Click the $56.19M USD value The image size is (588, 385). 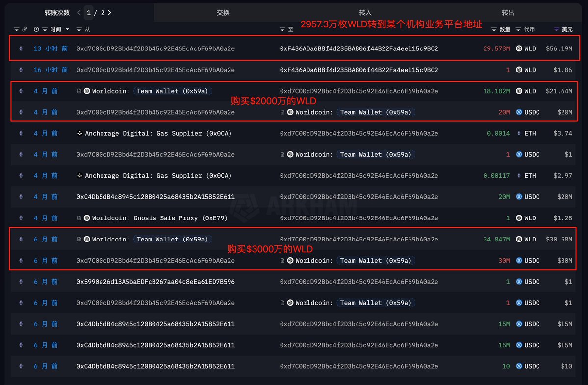559,48
